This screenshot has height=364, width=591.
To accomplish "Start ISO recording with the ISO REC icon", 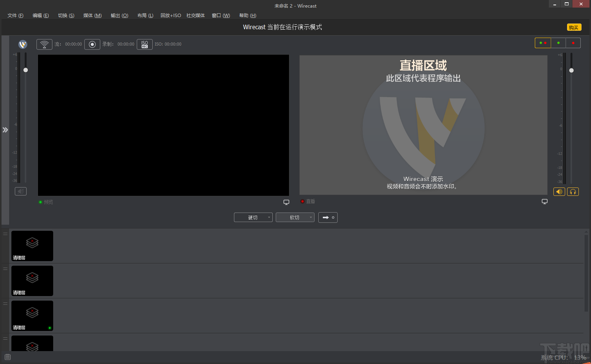I will click(x=144, y=44).
